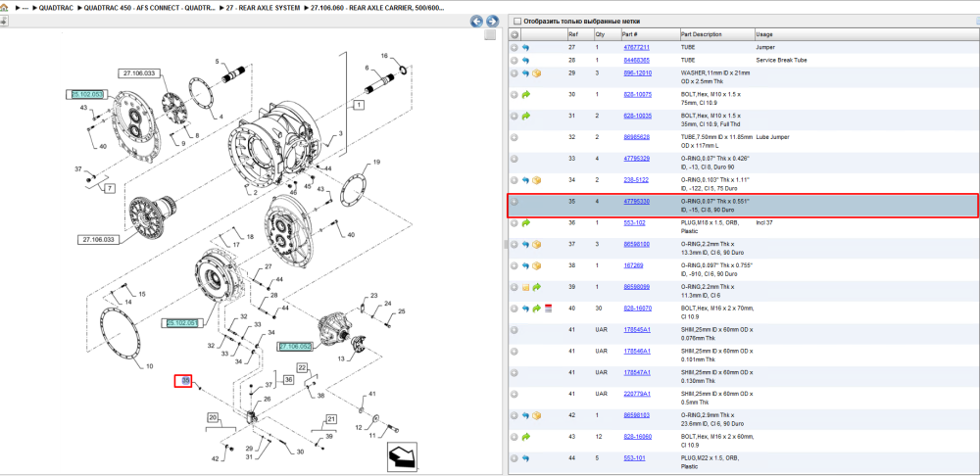
Task: Click the pin icon above the diagram
Action: [x=4, y=22]
